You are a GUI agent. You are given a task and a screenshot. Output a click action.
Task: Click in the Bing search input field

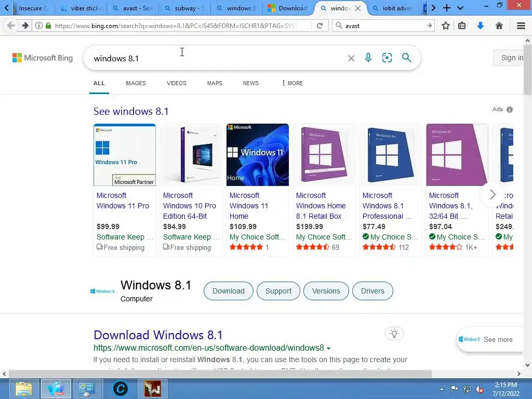[x=217, y=58]
